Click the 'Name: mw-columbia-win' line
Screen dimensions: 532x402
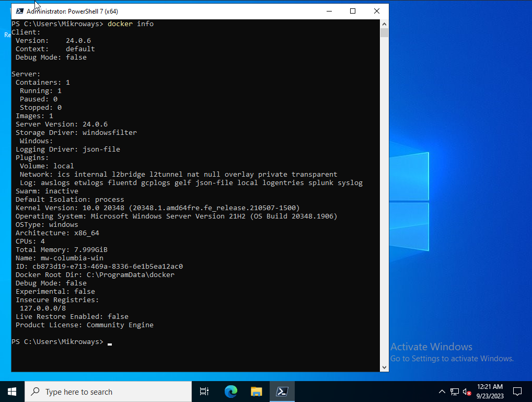(x=60, y=258)
